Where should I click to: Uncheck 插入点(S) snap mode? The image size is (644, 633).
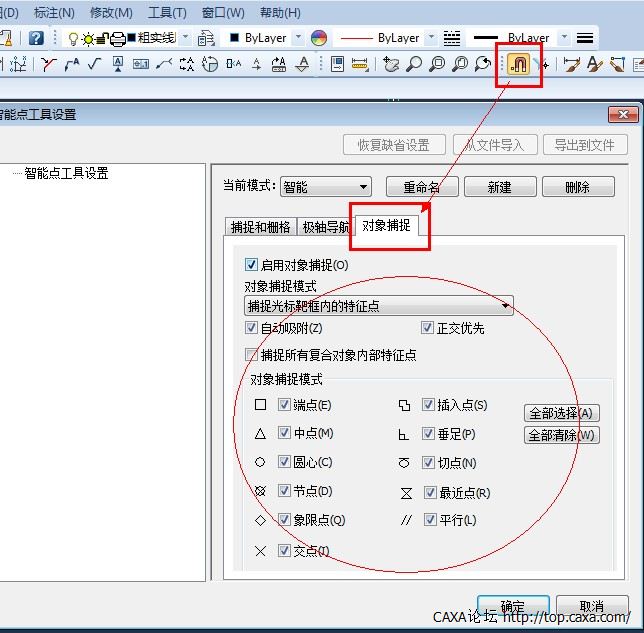[428, 404]
